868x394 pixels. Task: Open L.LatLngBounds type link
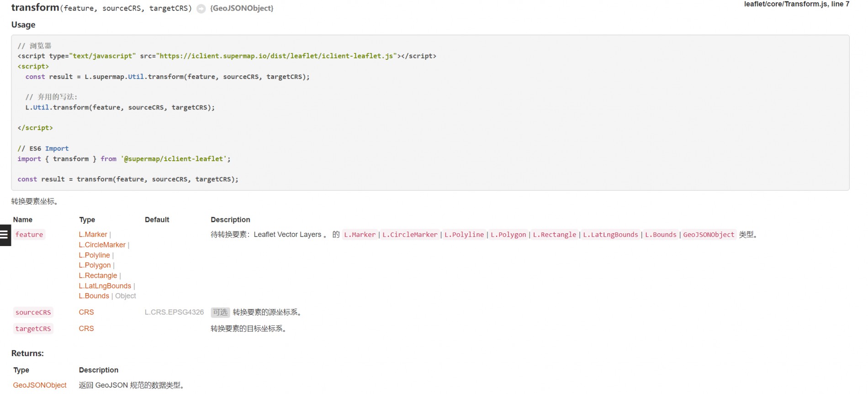[x=105, y=286]
